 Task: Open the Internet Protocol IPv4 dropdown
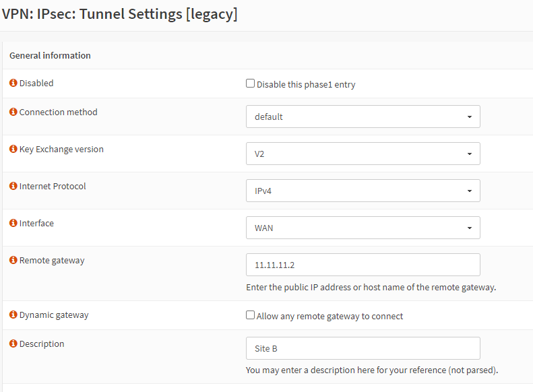tap(363, 191)
